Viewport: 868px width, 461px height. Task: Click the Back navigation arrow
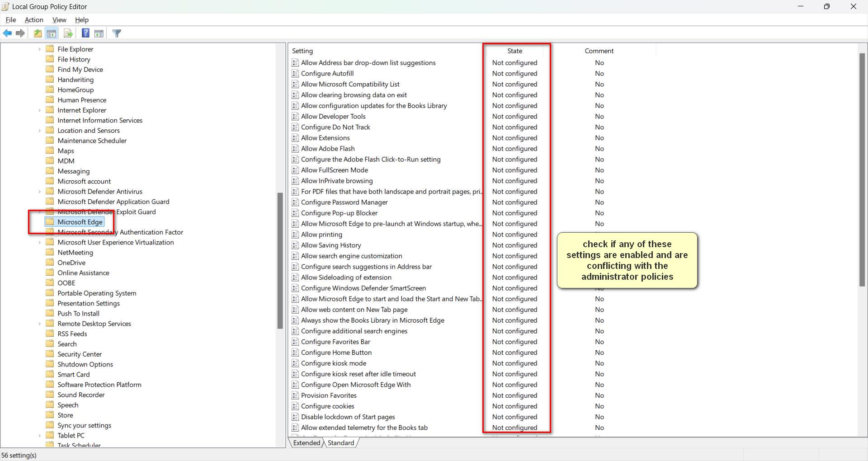[7, 33]
